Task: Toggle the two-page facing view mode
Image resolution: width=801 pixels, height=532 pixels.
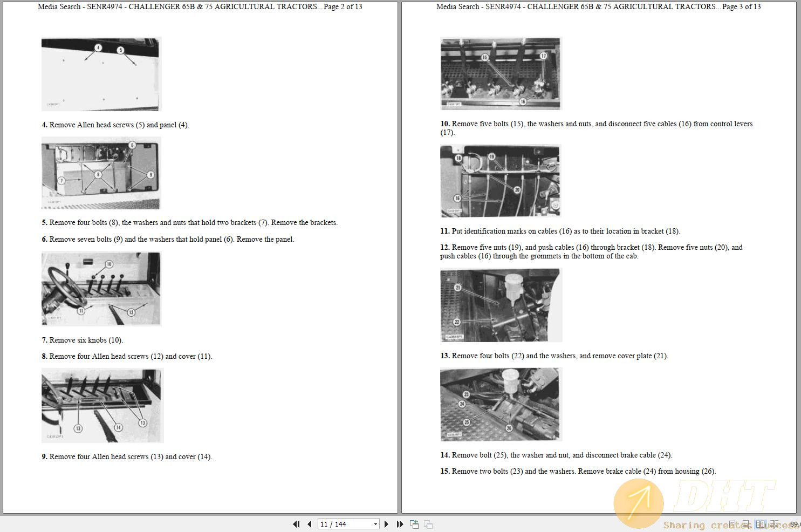Action: point(760,524)
